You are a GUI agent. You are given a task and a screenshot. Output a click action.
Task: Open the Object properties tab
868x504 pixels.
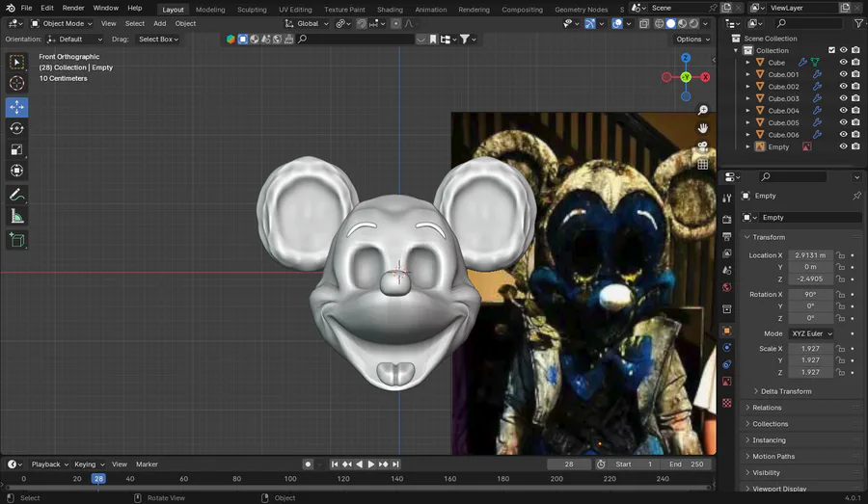(727, 331)
